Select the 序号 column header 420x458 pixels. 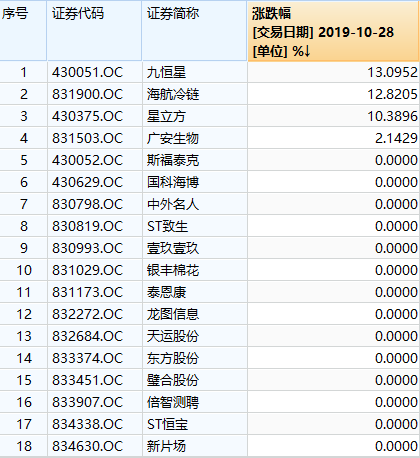click(x=23, y=31)
